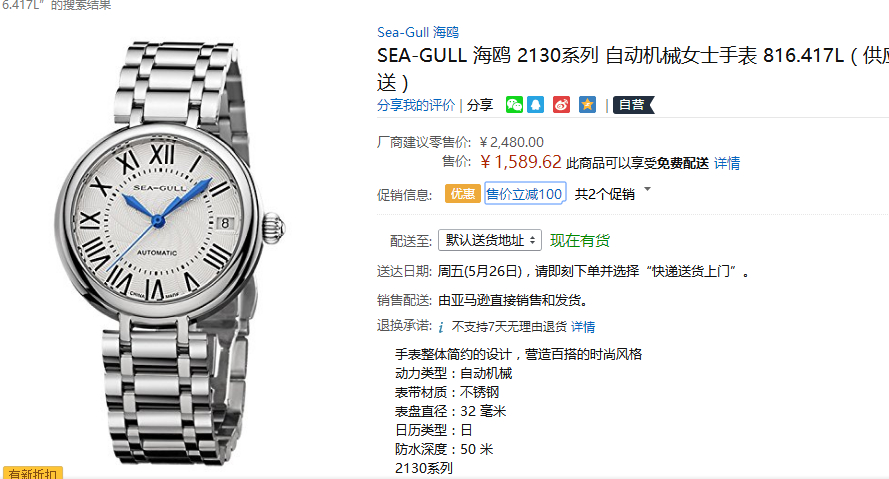Click the 分享 share label
Screen dimensions: 889x479
[480, 105]
